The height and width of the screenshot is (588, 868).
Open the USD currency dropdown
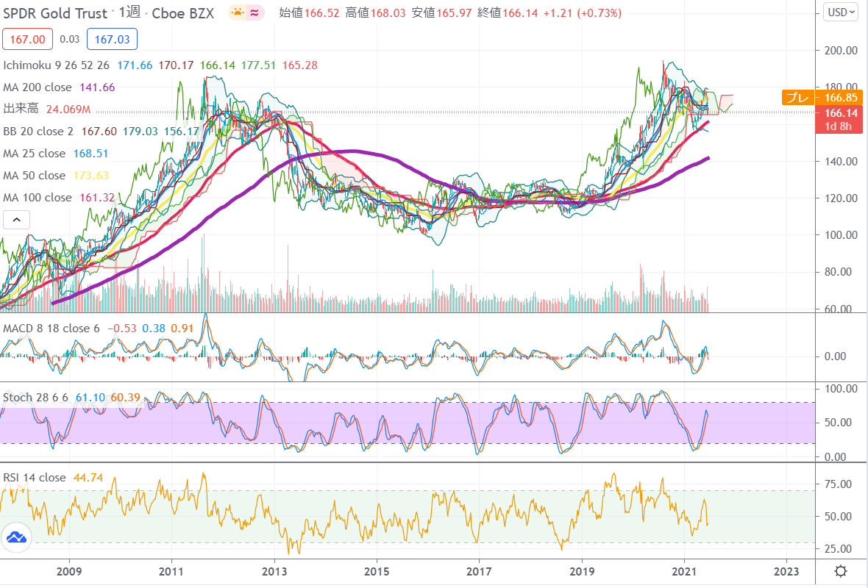coord(841,12)
